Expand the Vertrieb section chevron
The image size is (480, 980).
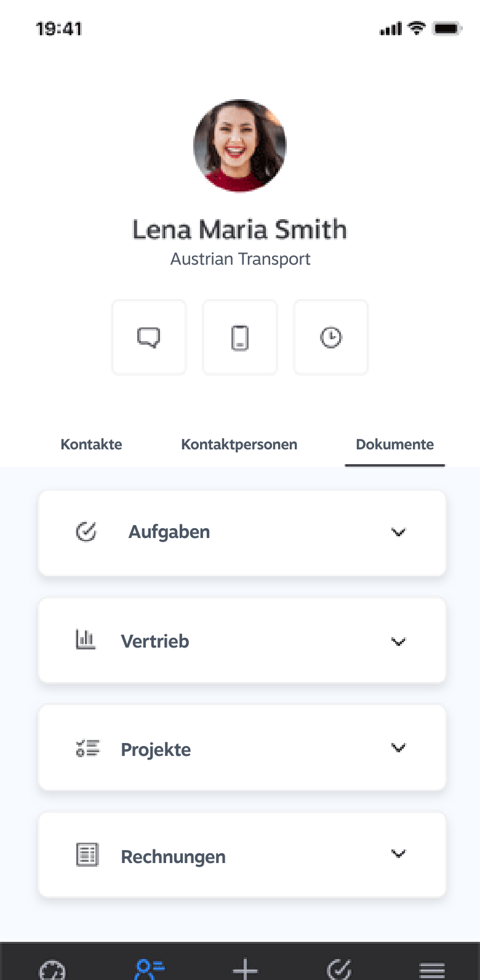[399, 641]
